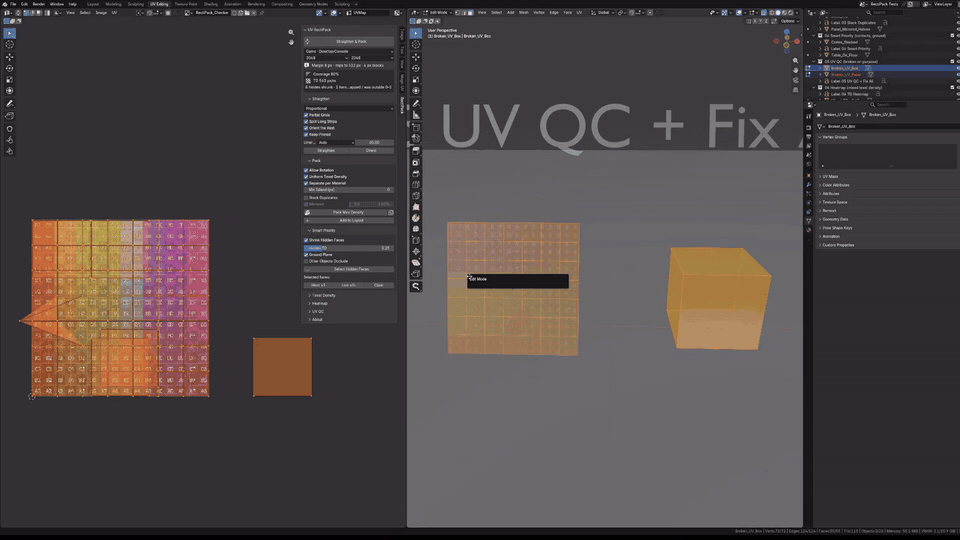Select the UV editor Grab sculpt tool
This screenshot has width=960, height=540.
(x=9, y=129)
